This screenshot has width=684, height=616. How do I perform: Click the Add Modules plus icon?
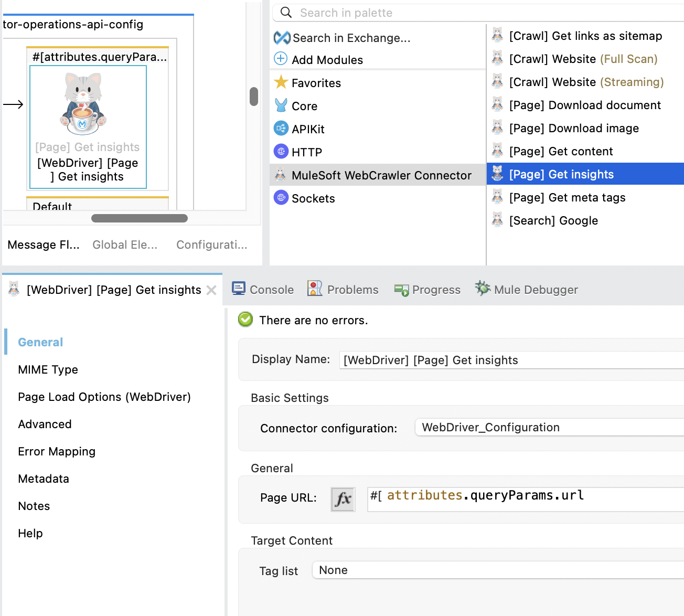(x=281, y=59)
